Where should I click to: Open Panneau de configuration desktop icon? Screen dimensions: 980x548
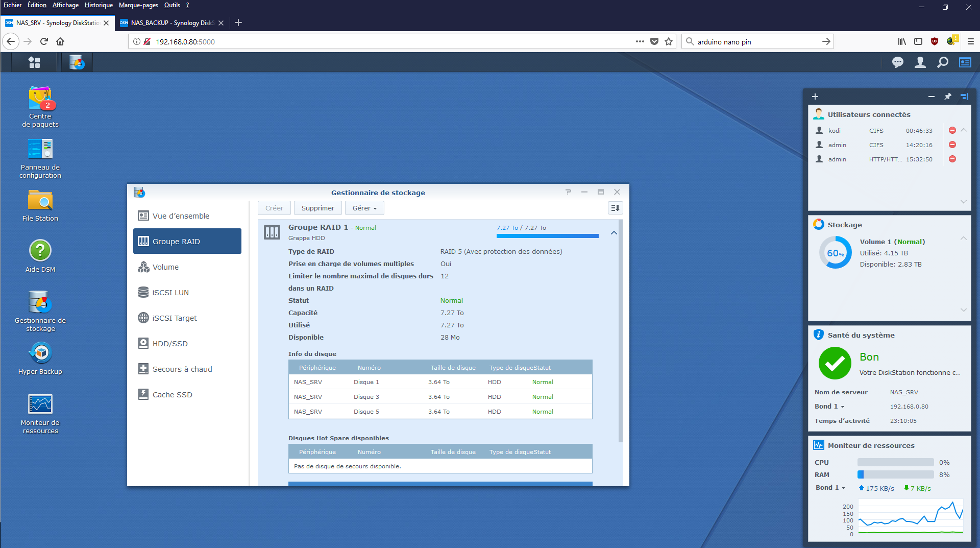(40, 158)
